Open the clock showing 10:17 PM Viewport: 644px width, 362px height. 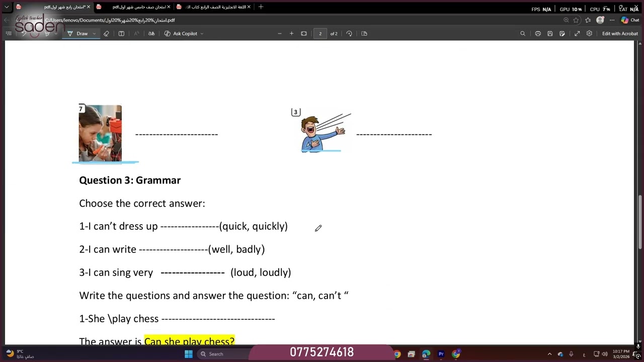point(621,354)
